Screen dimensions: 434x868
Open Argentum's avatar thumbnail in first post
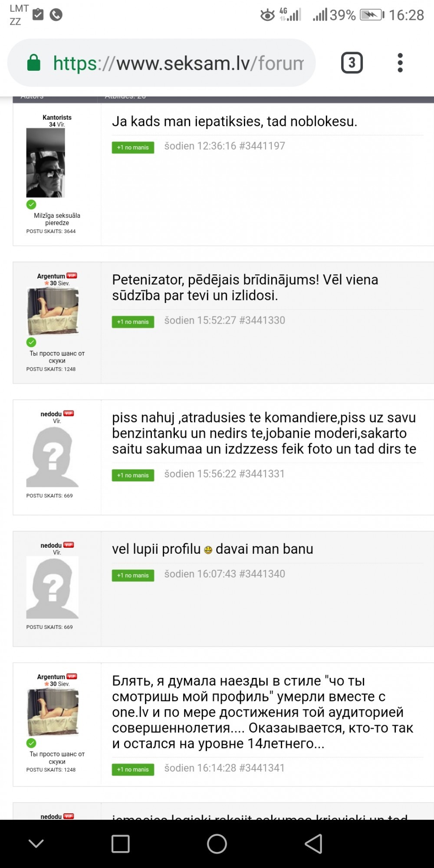53,311
